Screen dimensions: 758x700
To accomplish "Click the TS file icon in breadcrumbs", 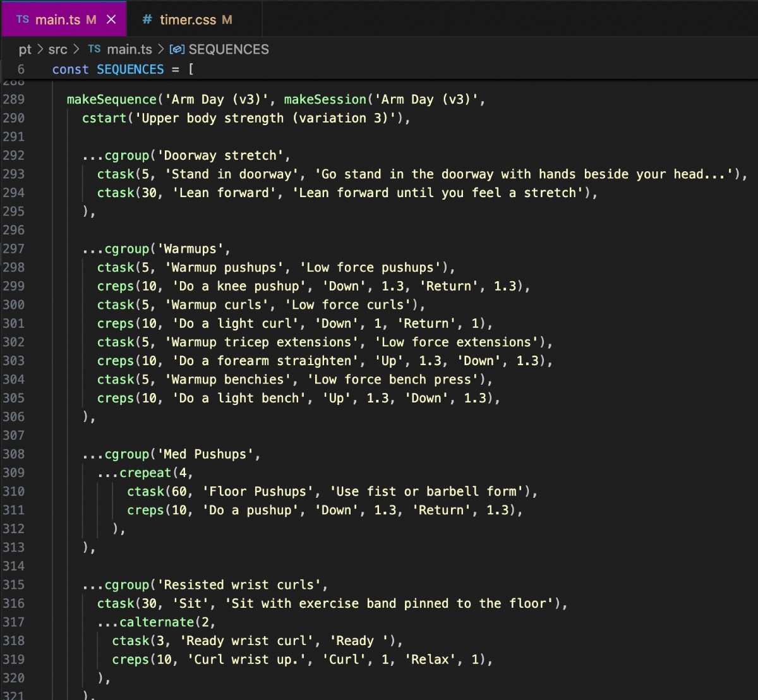I will (94, 49).
